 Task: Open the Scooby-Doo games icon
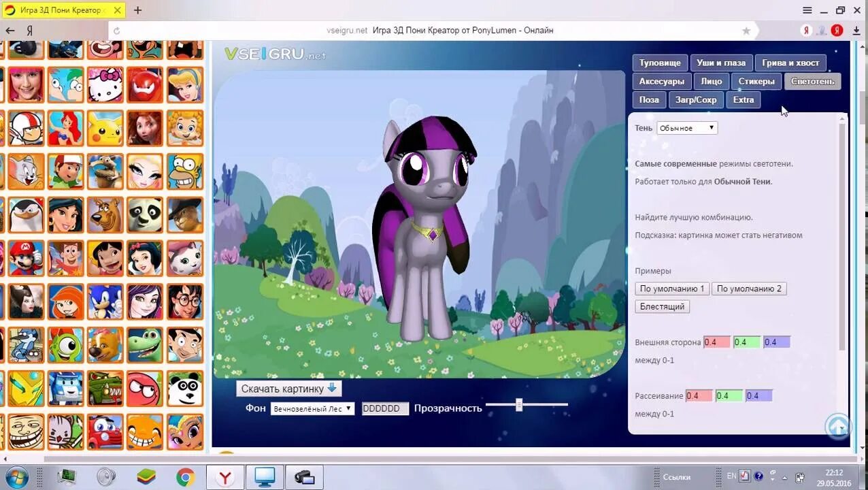pyautogui.click(x=105, y=215)
